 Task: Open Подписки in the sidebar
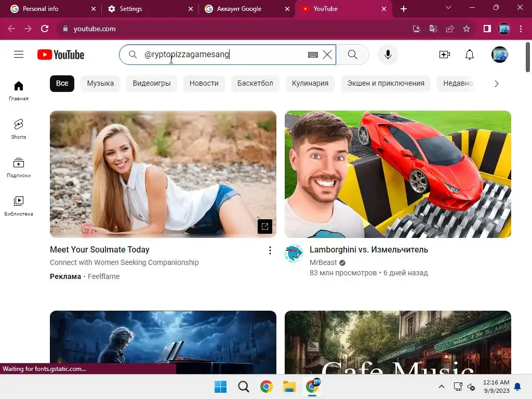19,168
